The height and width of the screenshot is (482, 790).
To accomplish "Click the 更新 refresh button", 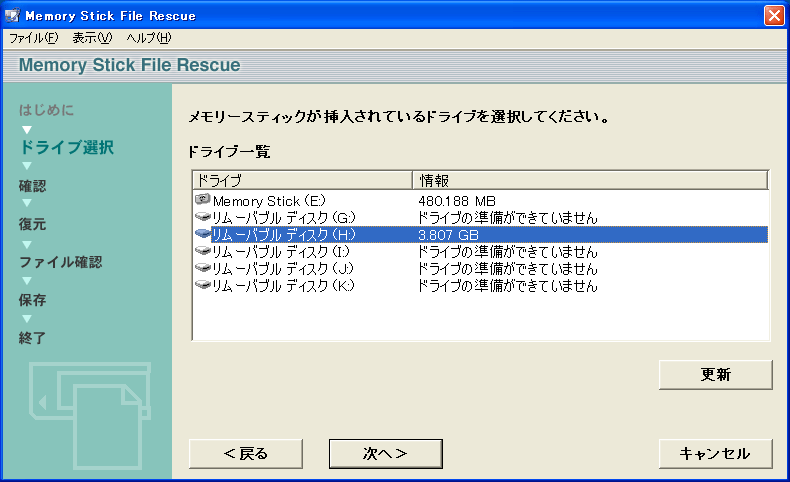I will (715, 375).
